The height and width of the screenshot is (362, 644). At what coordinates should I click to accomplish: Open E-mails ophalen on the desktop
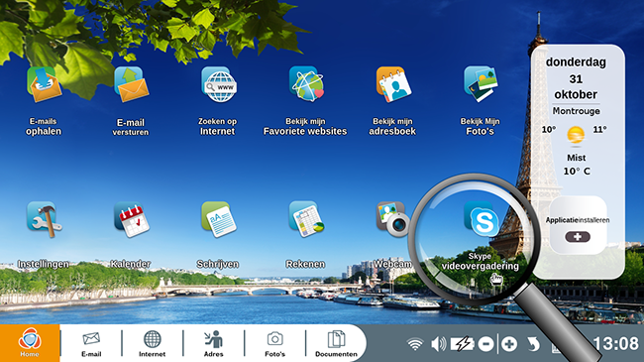pyautogui.click(x=44, y=85)
